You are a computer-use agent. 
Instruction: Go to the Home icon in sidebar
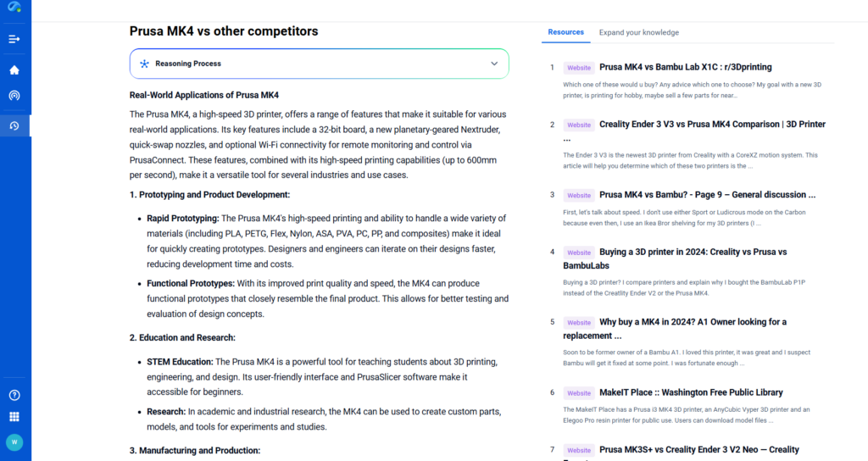(x=14, y=70)
